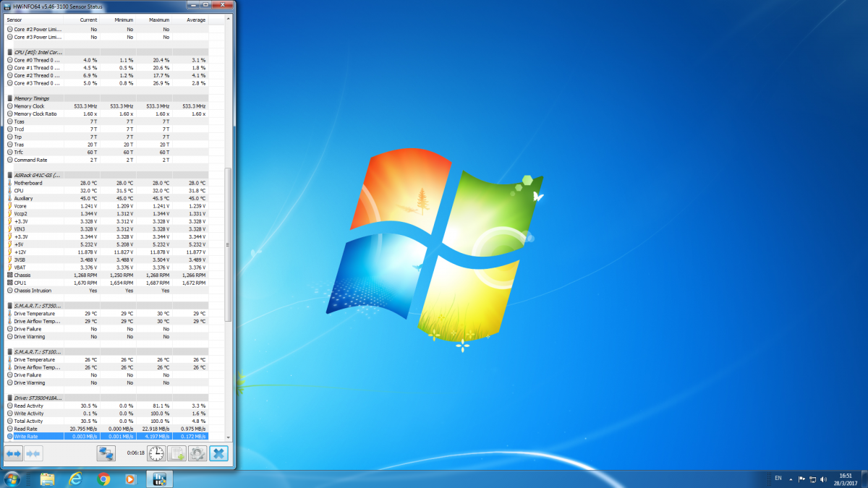This screenshot has width=868, height=488.
Task: Click the HWiNFO taskbar button
Action: point(159,479)
